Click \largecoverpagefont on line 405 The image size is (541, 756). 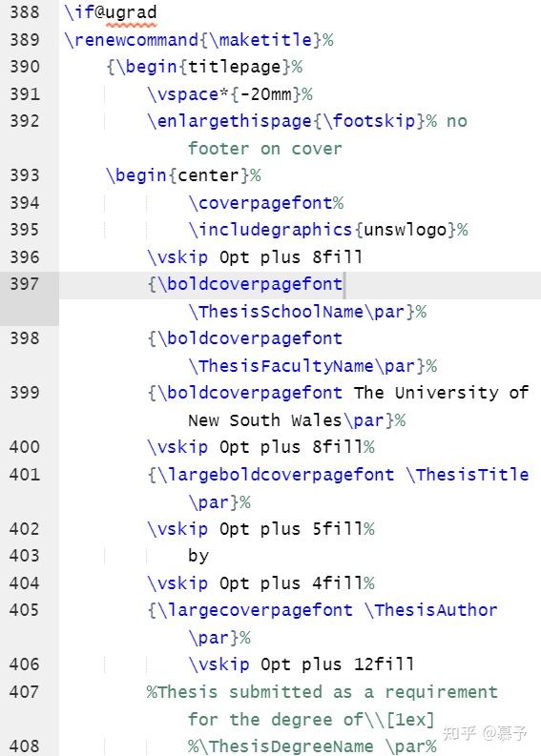pos(256,610)
